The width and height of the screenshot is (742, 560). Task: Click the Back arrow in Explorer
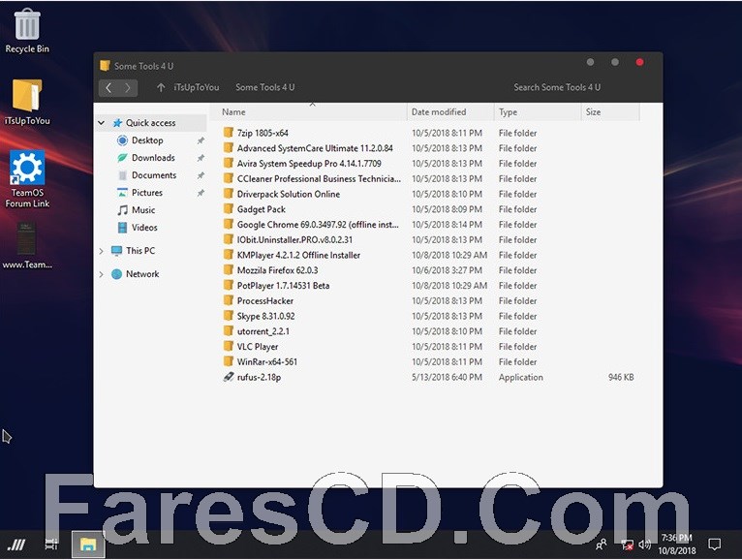pyautogui.click(x=108, y=87)
